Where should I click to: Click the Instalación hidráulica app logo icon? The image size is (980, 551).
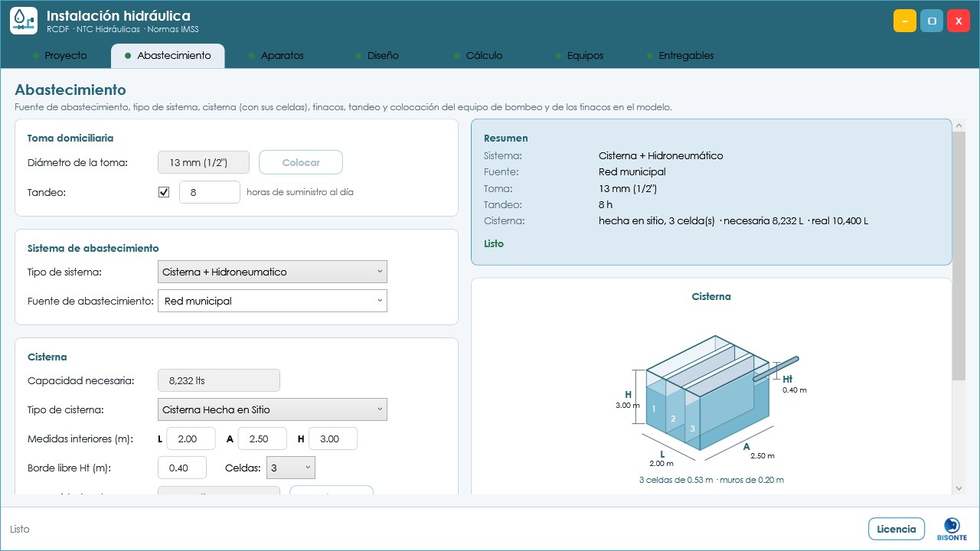(x=24, y=21)
